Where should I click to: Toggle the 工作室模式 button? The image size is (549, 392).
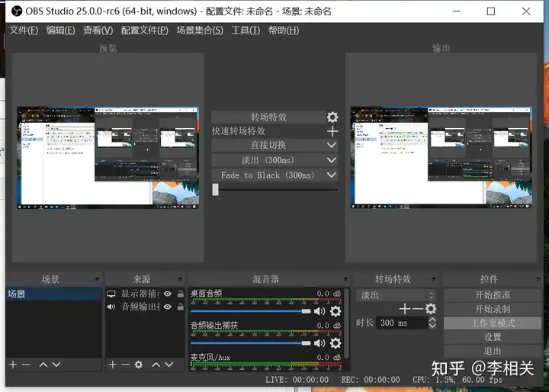pyautogui.click(x=493, y=323)
